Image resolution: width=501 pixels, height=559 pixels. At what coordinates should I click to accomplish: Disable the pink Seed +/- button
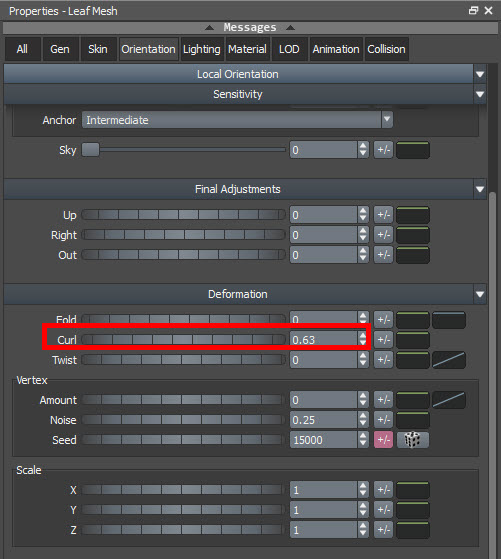(383, 440)
